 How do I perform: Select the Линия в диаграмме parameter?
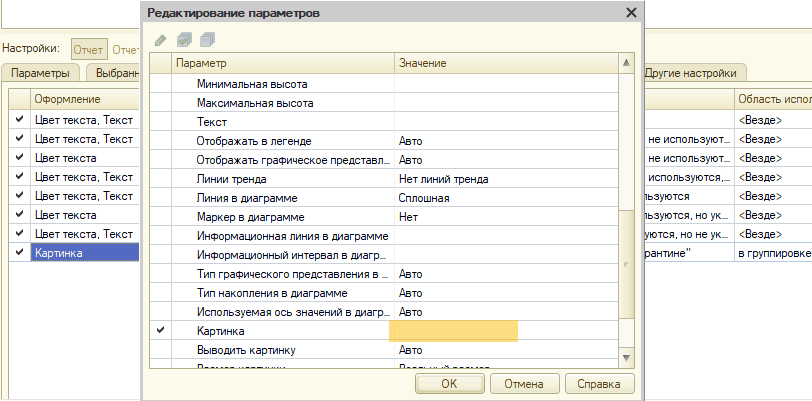pos(247,198)
